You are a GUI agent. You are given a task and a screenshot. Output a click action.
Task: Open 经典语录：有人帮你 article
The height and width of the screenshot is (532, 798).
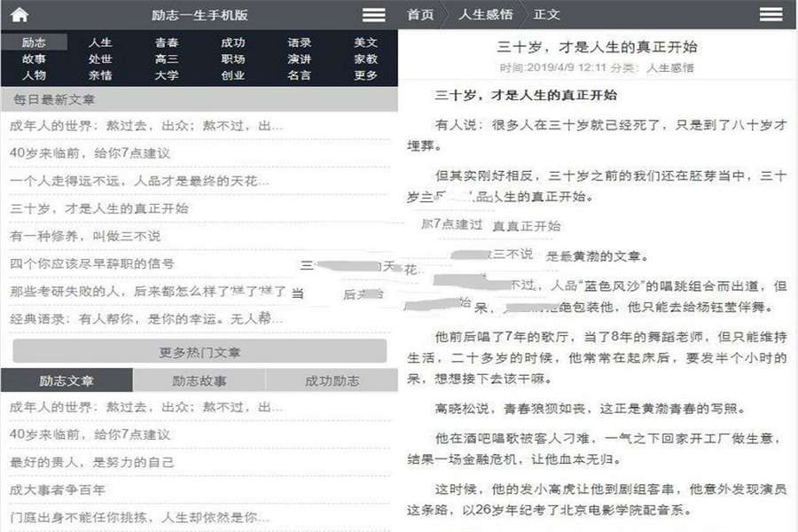pyautogui.click(x=146, y=318)
